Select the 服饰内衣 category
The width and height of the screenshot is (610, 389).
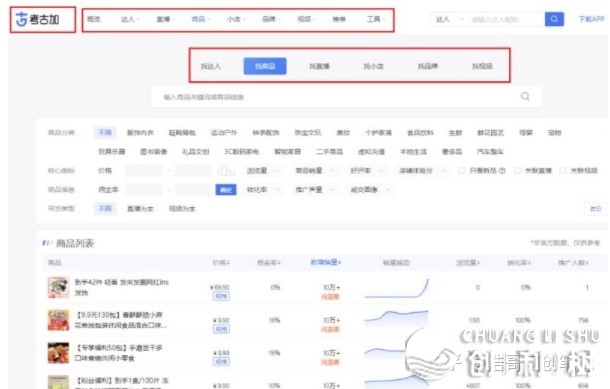click(140, 133)
